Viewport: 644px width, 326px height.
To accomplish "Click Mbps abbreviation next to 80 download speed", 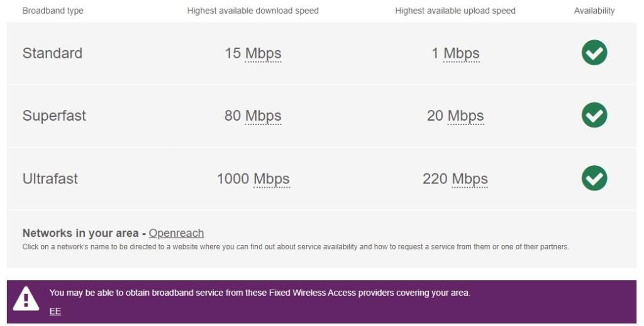I will tap(263, 116).
